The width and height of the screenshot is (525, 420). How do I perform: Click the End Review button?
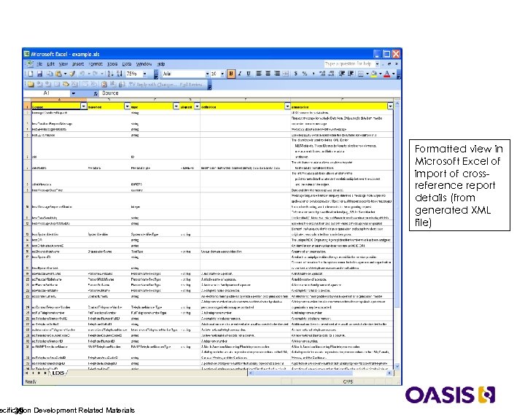point(192,85)
